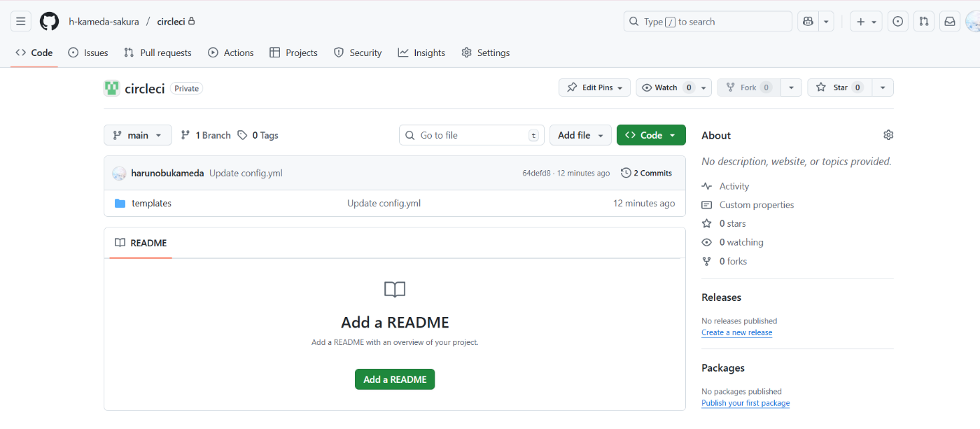Expand the fork options dropdown arrow
Screen dimensions: 980x429
[791, 87]
